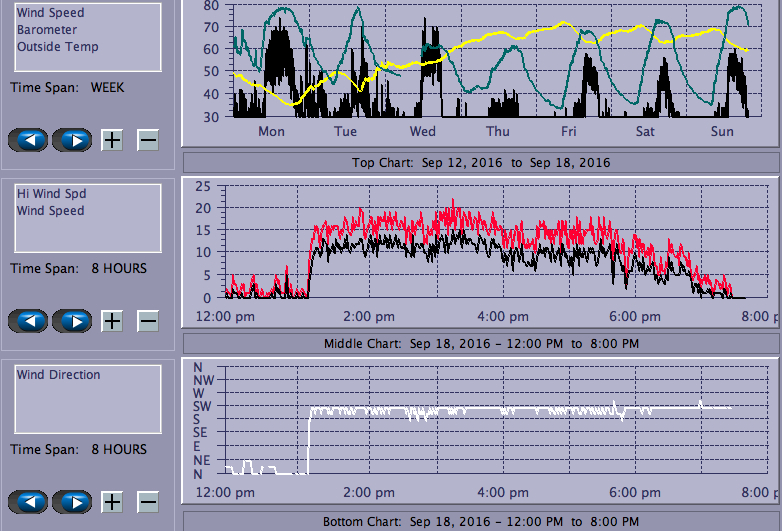782x531 pixels.
Task: Click the top chart's back arrow button
Action: point(28,140)
